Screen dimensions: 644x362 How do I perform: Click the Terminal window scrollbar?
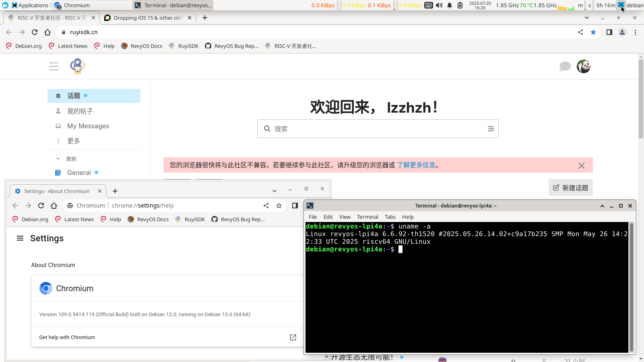632,287
